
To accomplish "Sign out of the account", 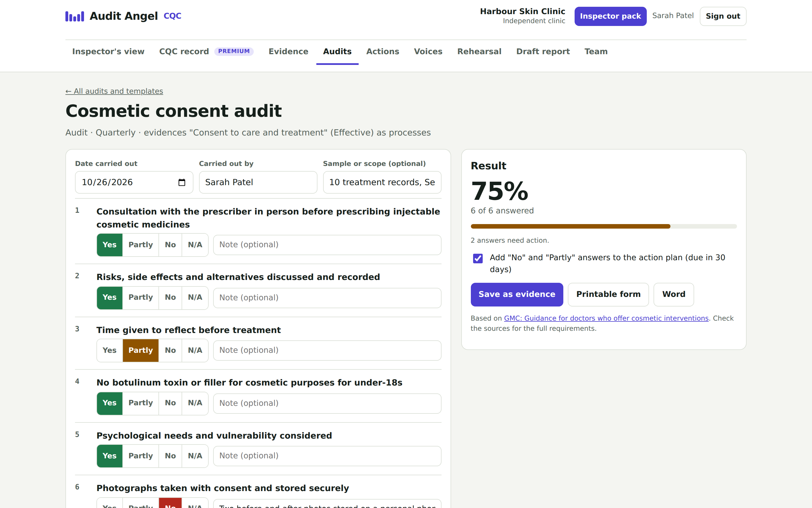I will (723, 16).
